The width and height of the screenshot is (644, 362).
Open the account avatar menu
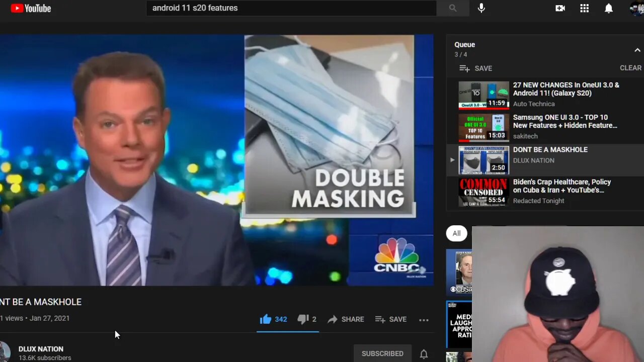tap(636, 8)
